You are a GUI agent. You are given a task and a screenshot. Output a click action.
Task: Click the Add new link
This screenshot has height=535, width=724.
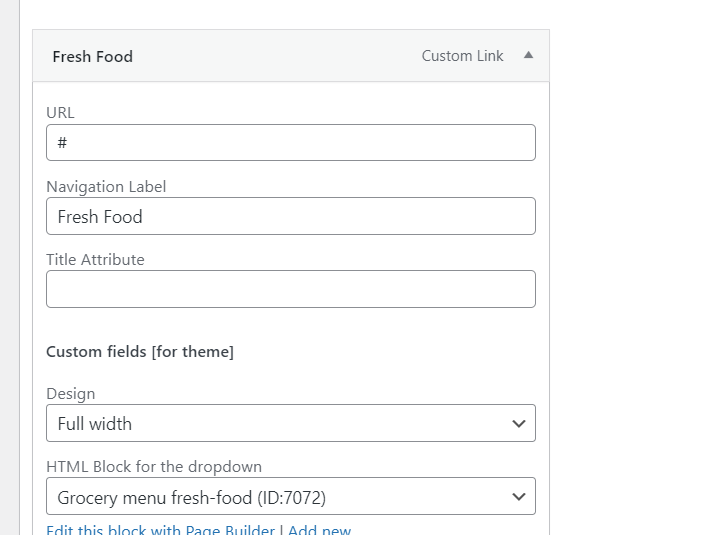(319, 530)
